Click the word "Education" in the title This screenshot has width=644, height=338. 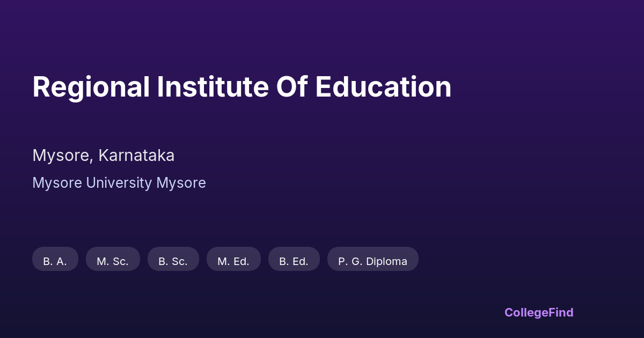pos(383,87)
